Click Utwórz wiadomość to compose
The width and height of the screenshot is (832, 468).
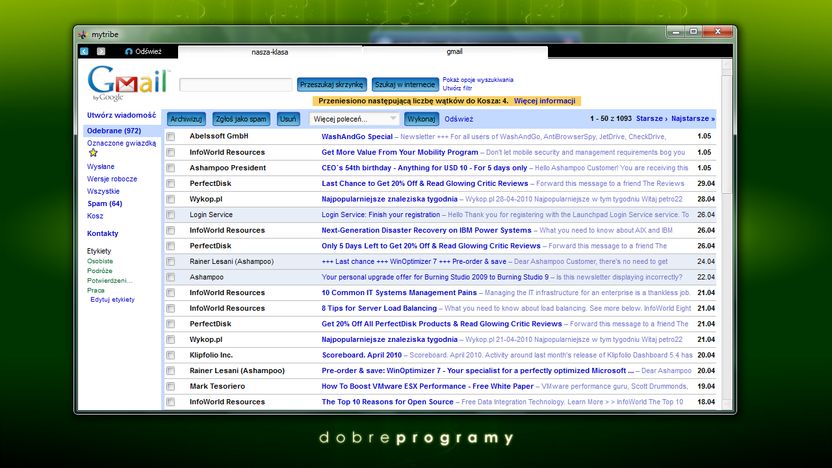pos(122,115)
